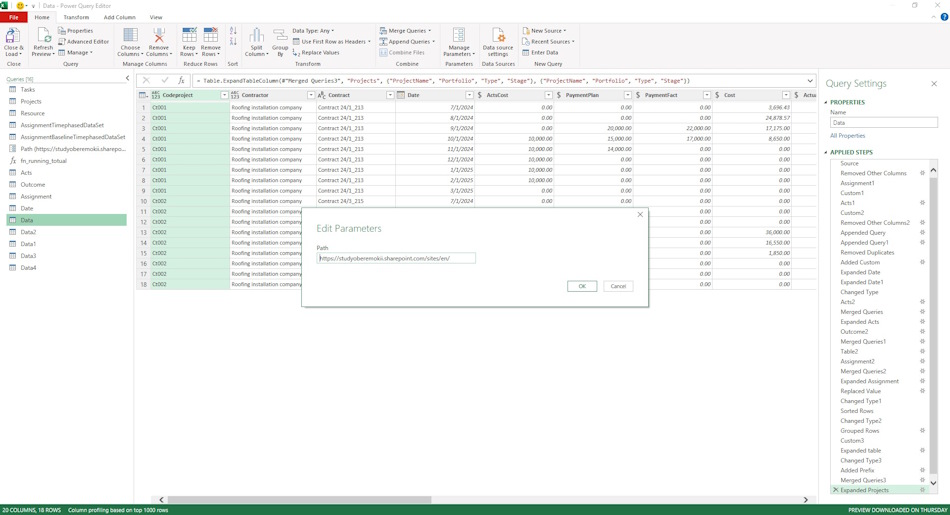Open the New Source dropdown
The height and width of the screenshot is (515, 950).
pyautogui.click(x=544, y=31)
